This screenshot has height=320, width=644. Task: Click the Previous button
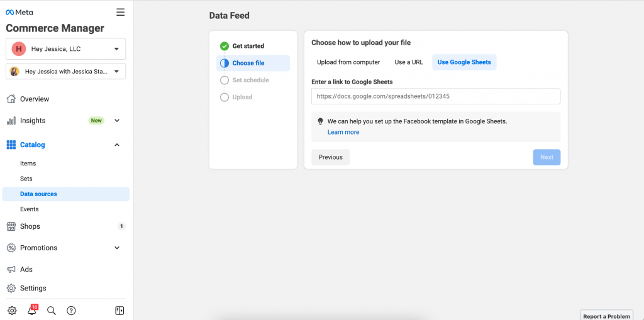(x=331, y=157)
